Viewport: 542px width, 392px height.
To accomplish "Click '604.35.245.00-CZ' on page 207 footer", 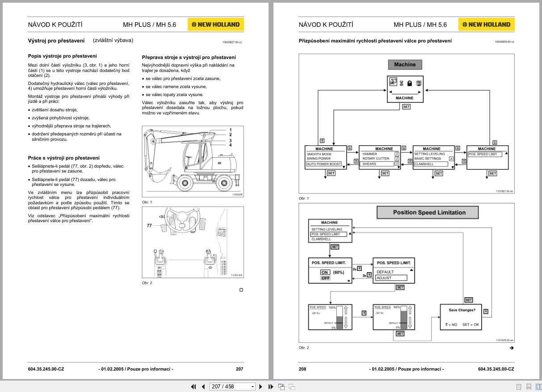I will [46, 369].
